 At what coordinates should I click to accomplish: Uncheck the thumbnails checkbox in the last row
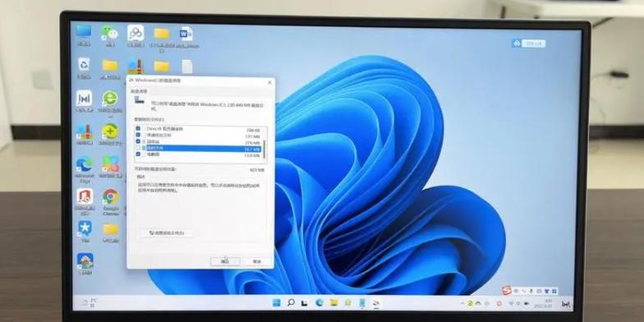pyautogui.click(x=138, y=154)
